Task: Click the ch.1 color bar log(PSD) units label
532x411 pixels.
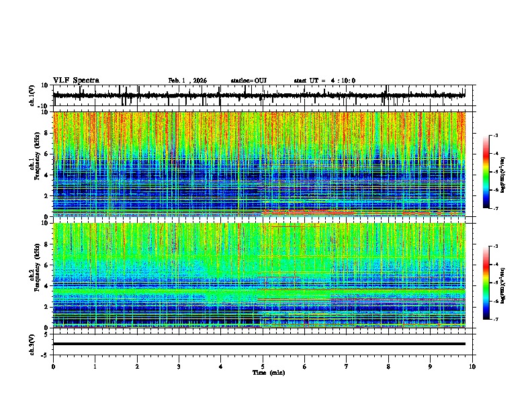Action: click(x=503, y=175)
